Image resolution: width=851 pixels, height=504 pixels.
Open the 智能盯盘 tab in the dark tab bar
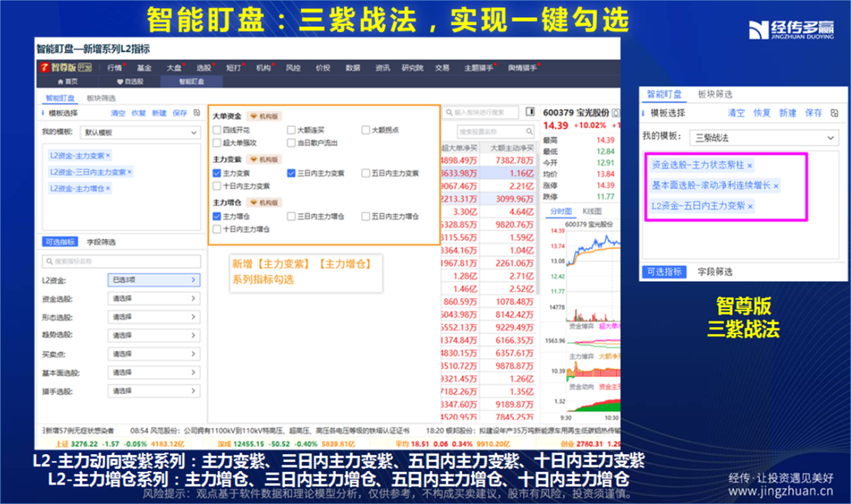(x=192, y=82)
